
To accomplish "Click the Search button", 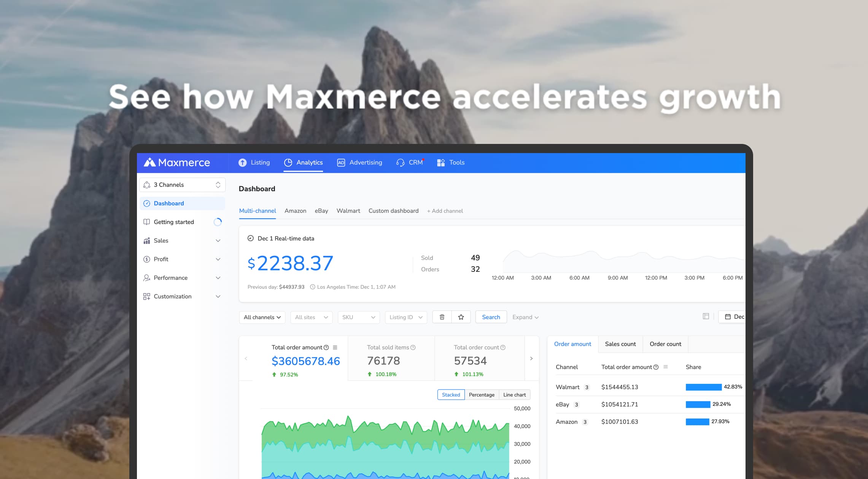I will [x=491, y=317].
